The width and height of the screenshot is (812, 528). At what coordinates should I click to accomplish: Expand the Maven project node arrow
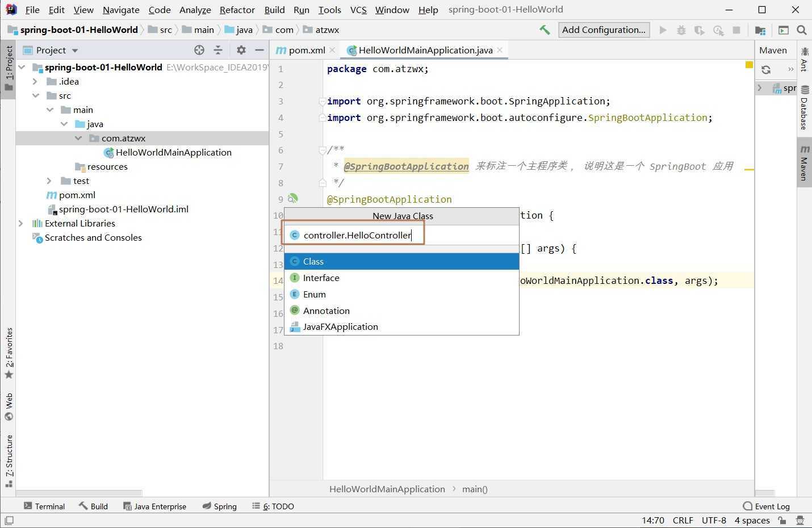click(x=760, y=88)
